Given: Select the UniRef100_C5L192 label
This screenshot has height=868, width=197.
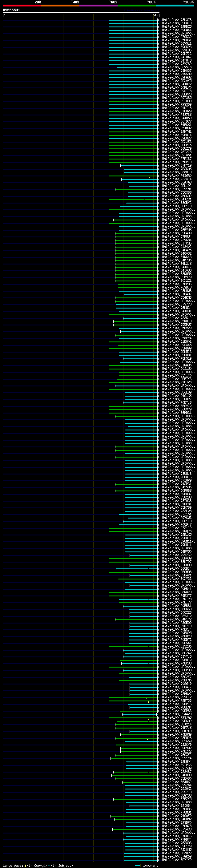Looking at the screenshot, I should point(177,186).
